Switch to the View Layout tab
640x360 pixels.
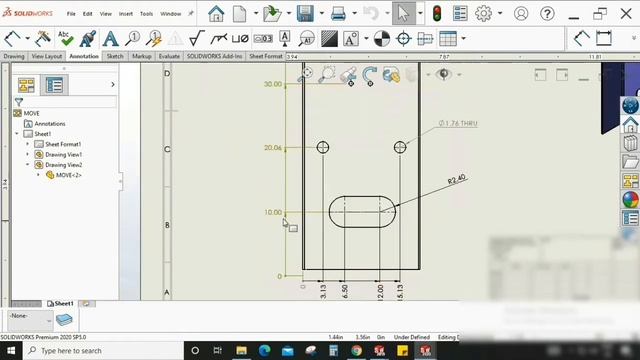[47, 56]
